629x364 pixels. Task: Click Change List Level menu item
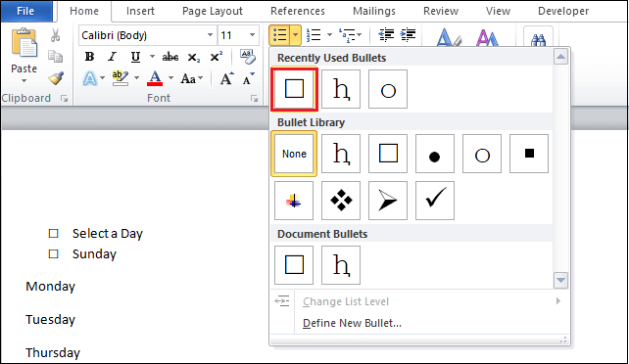point(346,301)
